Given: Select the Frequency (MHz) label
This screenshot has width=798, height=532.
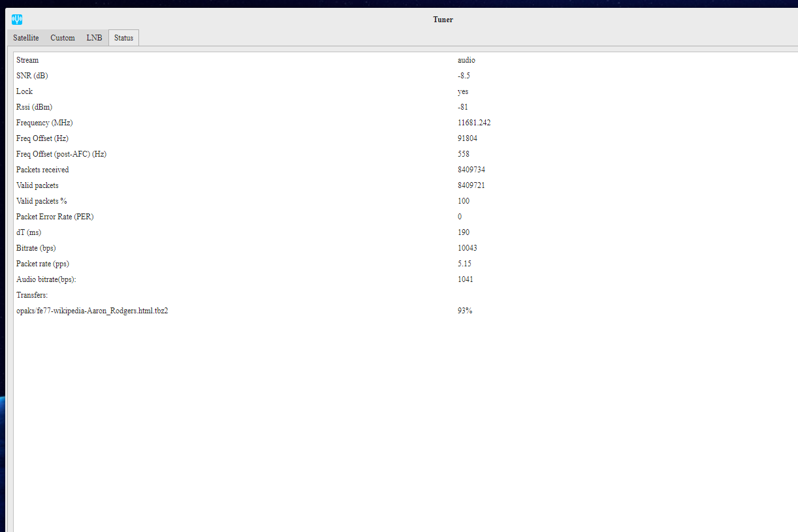Looking at the screenshot, I should (x=44, y=123).
